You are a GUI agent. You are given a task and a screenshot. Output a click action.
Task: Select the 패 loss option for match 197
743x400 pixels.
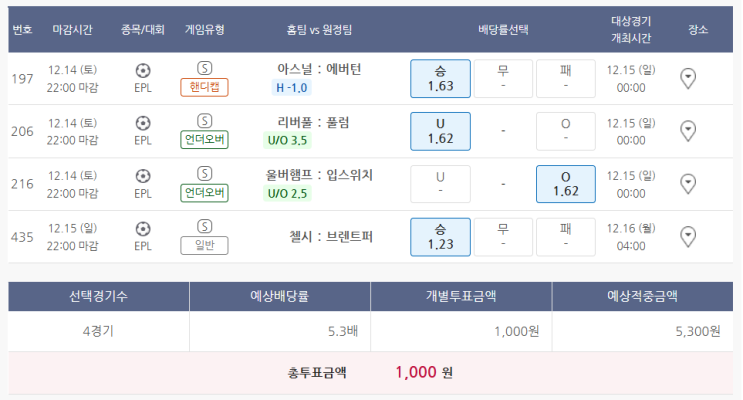pos(565,79)
